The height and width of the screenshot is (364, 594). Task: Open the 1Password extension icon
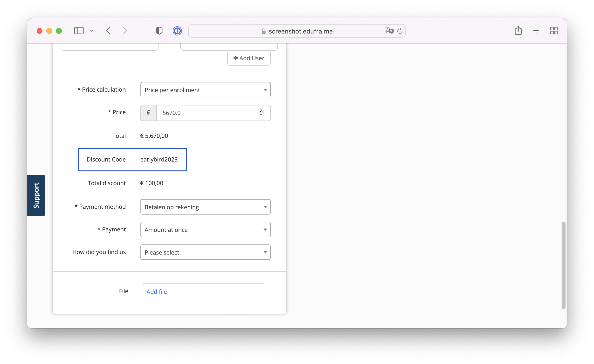point(177,31)
